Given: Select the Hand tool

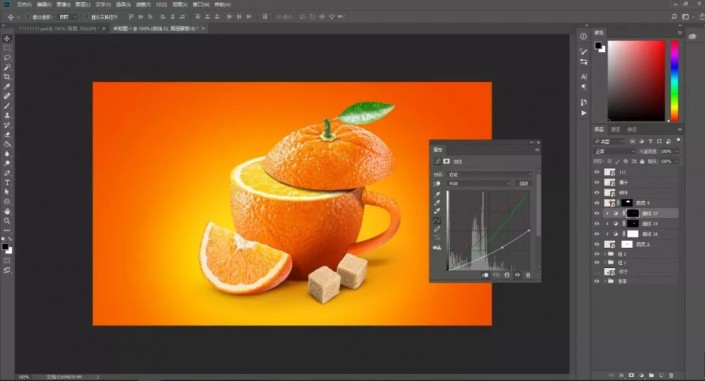Looking at the screenshot, I should [7, 211].
